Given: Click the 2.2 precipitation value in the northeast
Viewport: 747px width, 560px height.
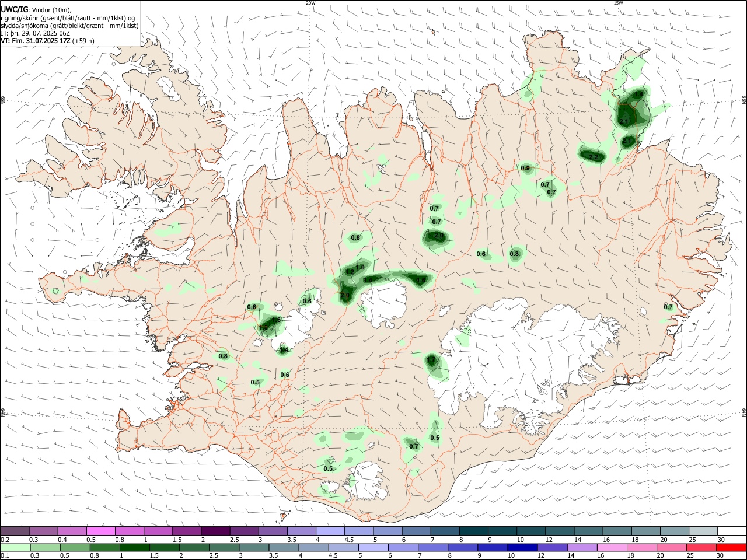Looking at the screenshot, I should [x=594, y=157].
